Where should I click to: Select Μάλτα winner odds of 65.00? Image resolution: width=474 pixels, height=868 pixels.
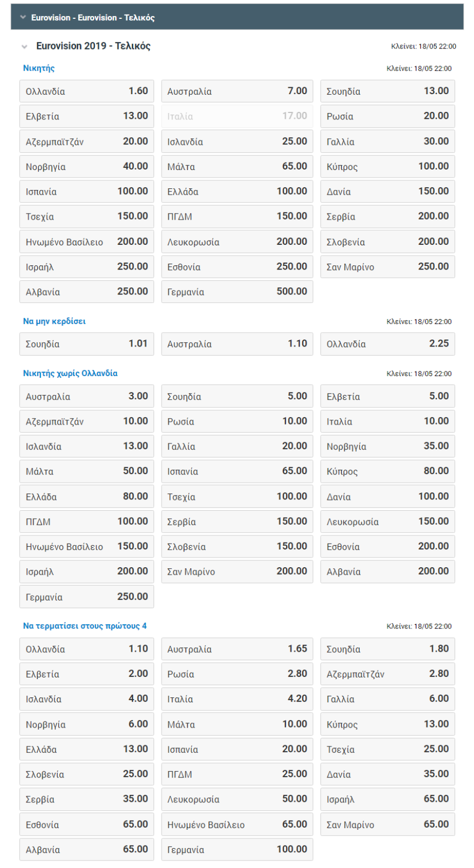pos(237,166)
